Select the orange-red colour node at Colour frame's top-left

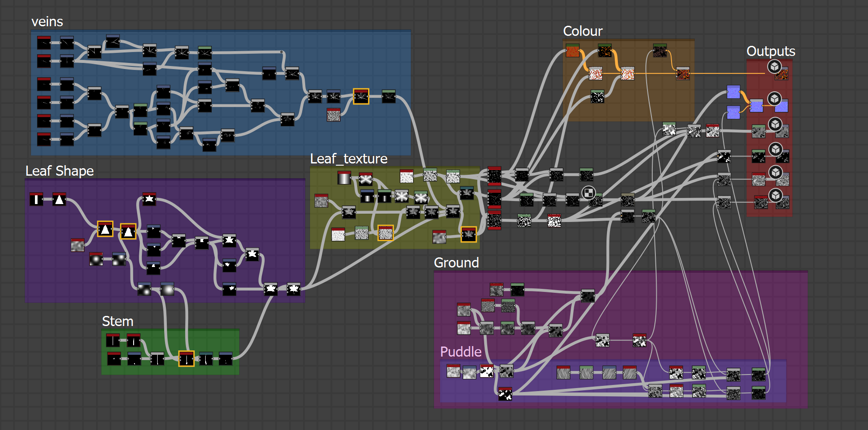coord(572,51)
